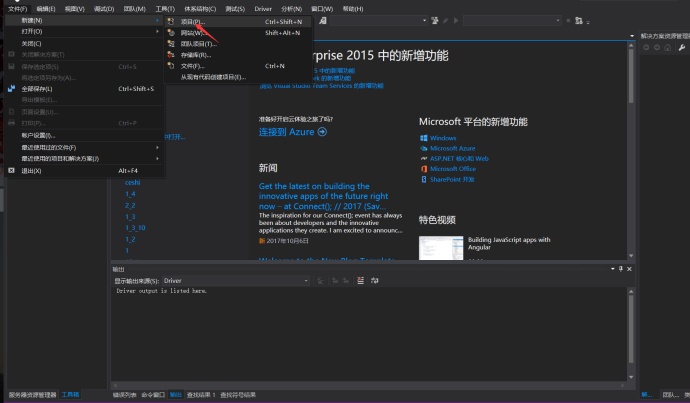Expand the Open (打开) submenu arrow

157,32
